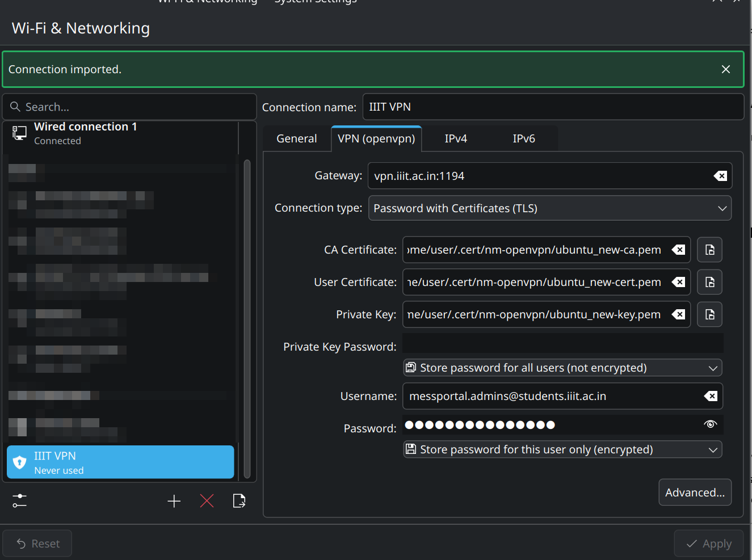Screen dimensions: 752x560
Task: Select Wired connection 1 in the list
Action: pos(120,134)
